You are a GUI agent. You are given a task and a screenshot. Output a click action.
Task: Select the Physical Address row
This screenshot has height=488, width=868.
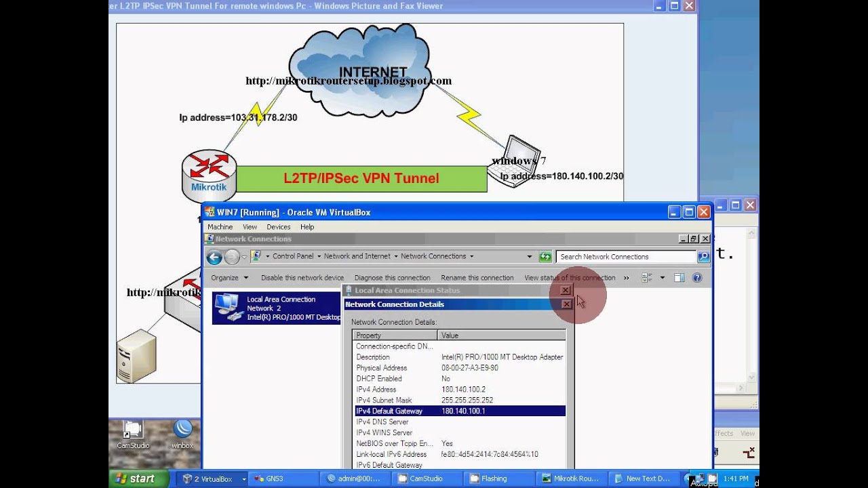tap(460, 368)
